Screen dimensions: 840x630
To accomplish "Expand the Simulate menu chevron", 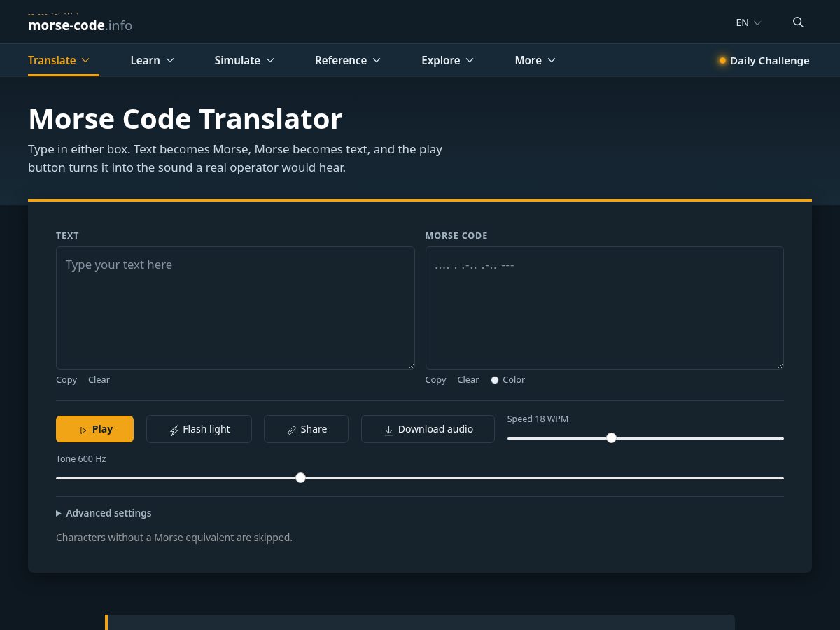I will pyautogui.click(x=270, y=60).
